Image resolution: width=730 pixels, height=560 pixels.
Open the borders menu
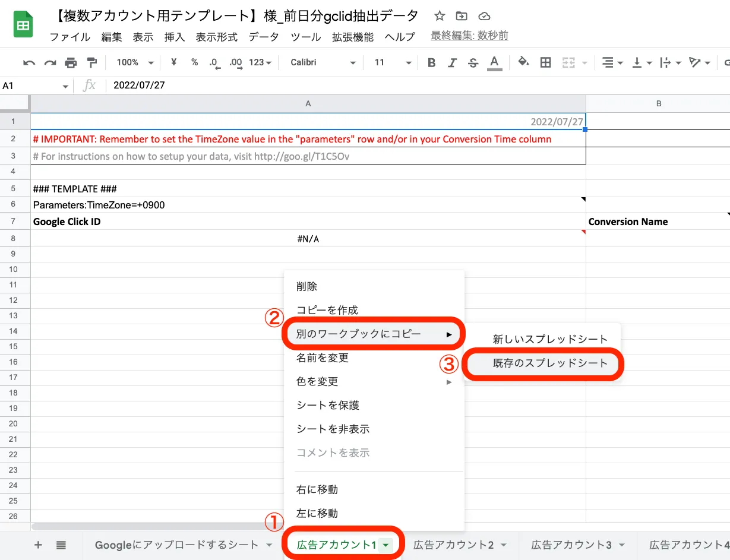(545, 62)
